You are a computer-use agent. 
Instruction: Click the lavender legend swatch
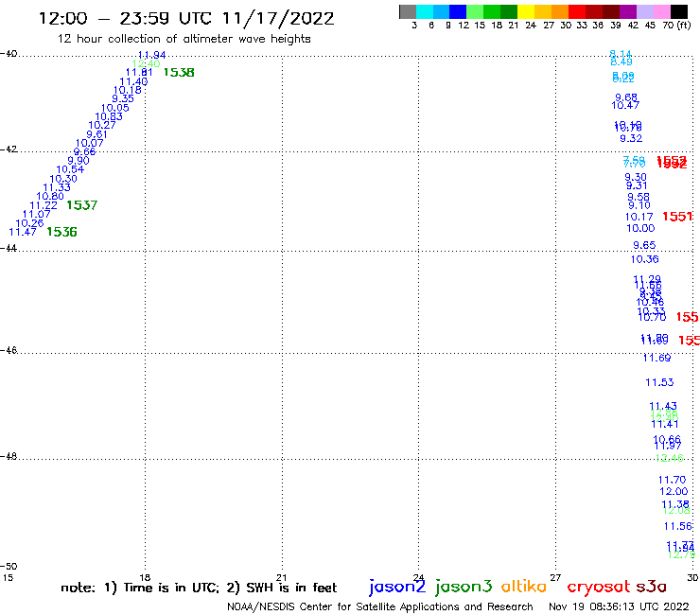tap(644, 11)
